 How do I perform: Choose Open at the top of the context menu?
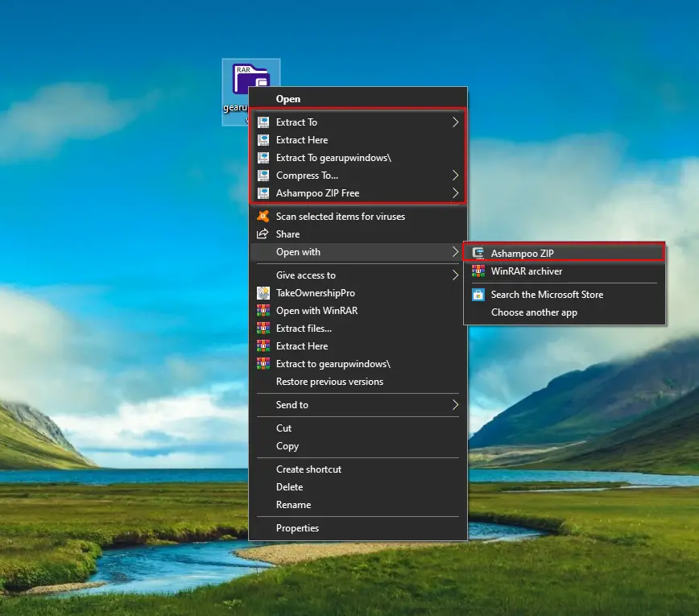point(358,99)
